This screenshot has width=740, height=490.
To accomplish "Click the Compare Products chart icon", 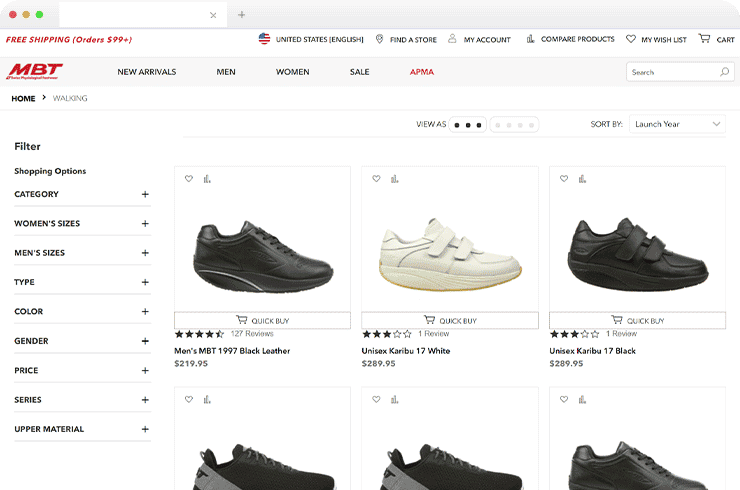I will coord(530,39).
